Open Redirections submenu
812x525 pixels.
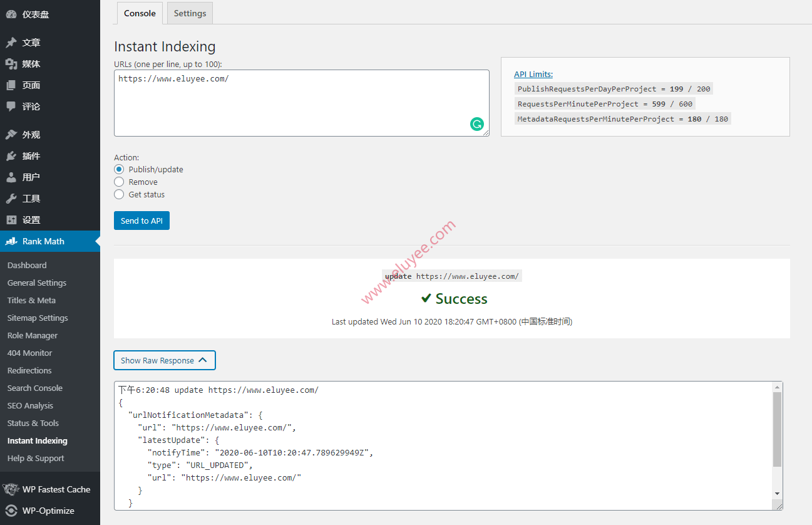pos(29,370)
